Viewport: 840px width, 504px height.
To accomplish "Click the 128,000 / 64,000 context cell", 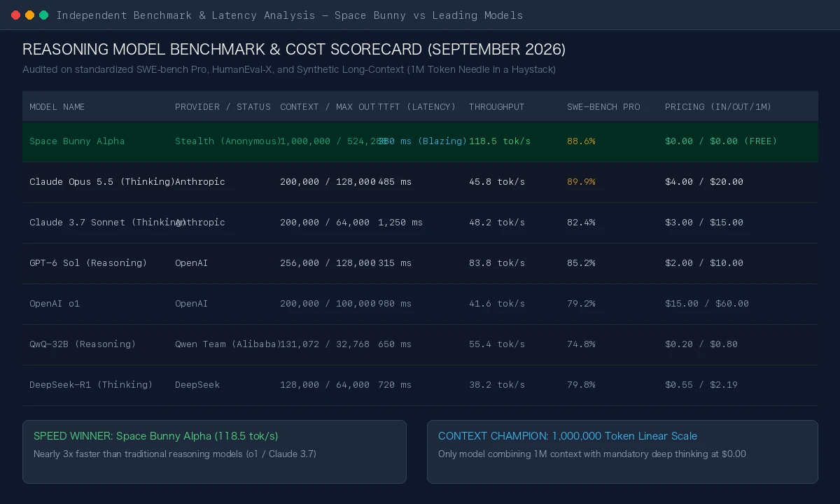I will coord(325,385).
